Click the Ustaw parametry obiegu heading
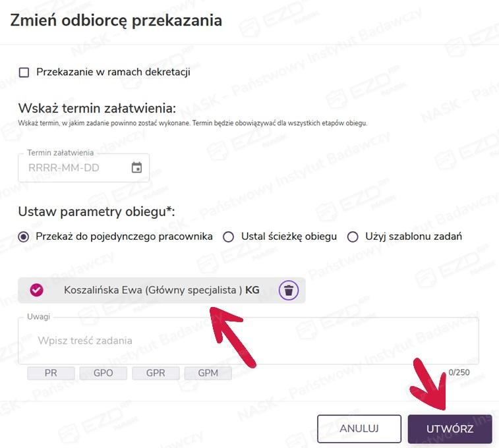499x448 pixels. pos(96,211)
